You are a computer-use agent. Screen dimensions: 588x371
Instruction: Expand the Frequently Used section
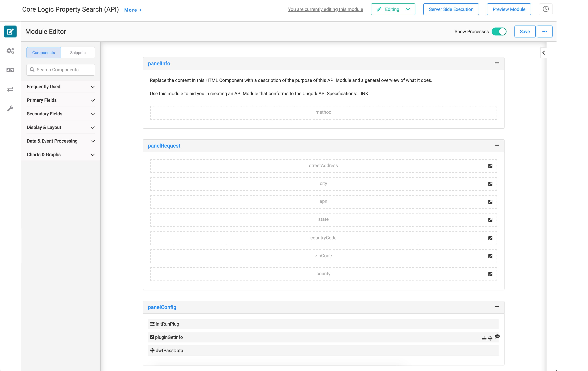[x=61, y=87]
